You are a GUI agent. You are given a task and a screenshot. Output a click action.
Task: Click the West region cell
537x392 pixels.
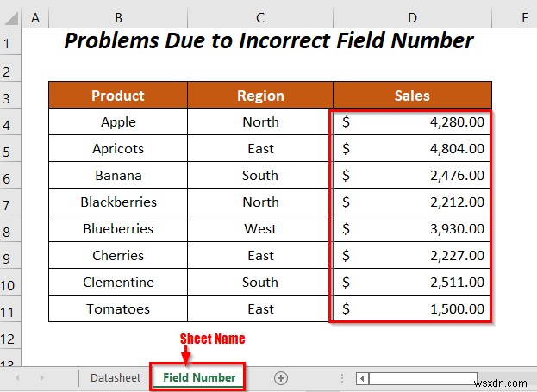260,229
